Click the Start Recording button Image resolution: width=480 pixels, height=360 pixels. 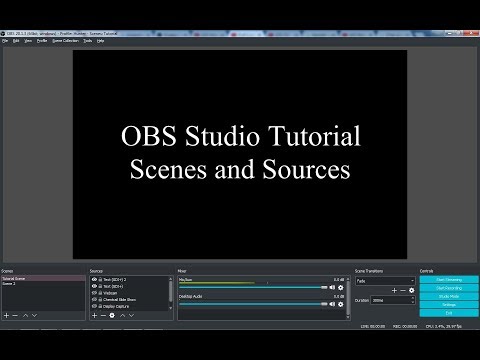(449, 288)
